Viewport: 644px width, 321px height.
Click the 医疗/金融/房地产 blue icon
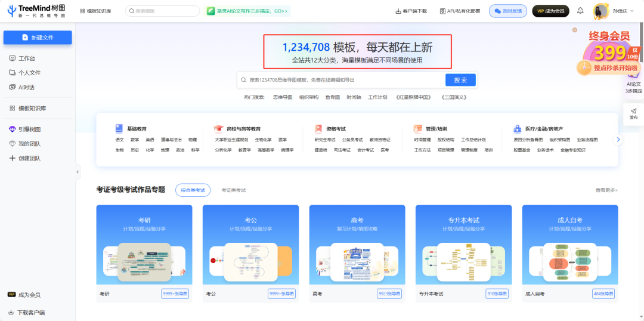tap(518, 129)
